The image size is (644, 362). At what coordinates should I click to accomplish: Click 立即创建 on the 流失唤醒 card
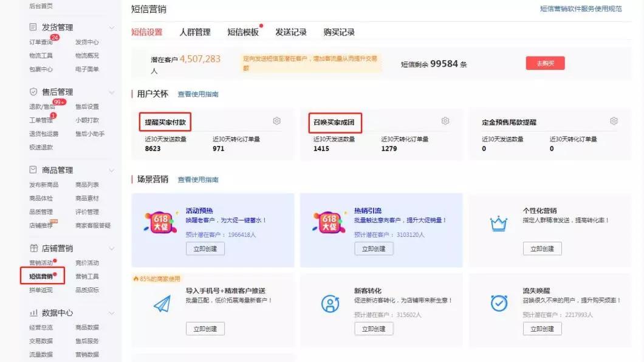[x=542, y=329]
